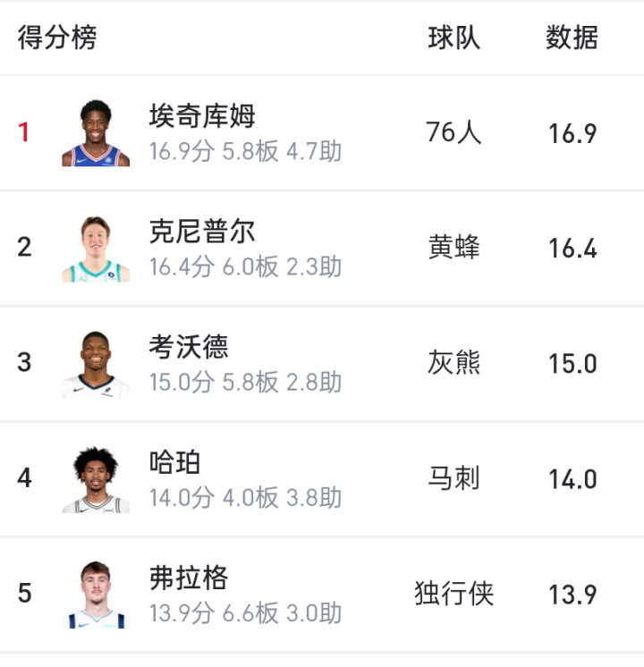The height and width of the screenshot is (667, 644).
Task: Select the 76人 team label
Action: point(454,132)
